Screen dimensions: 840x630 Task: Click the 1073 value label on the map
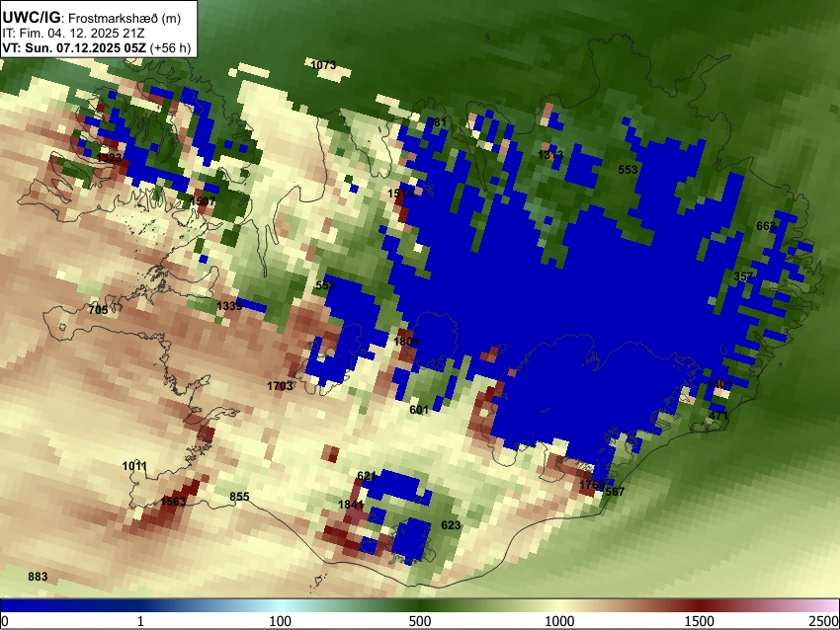(x=323, y=65)
